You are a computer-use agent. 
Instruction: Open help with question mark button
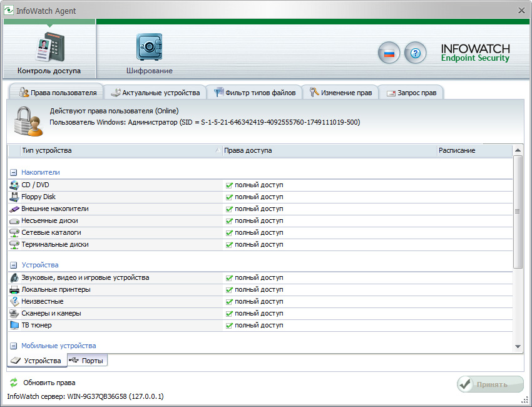click(416, 53)
